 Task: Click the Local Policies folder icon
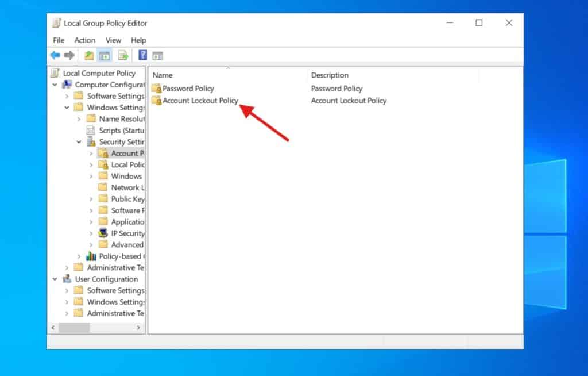[x=103, y=164]
